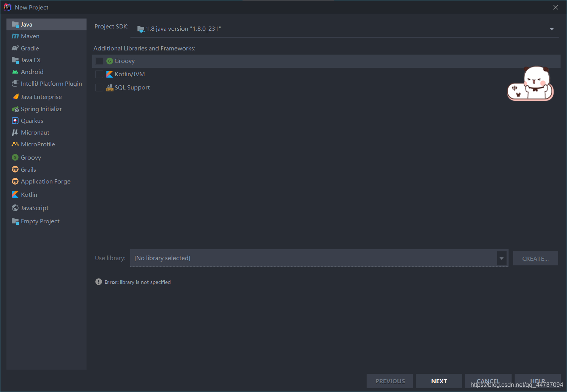Select JavaScript in project types
Viewport: 567px width, 392px height.
[46, 208]
